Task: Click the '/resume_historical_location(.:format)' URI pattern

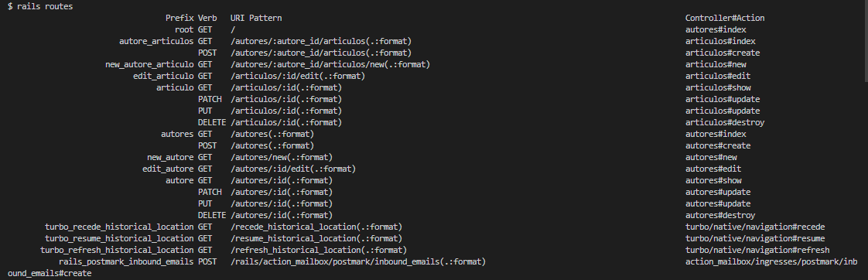Action: pos(316,239)
